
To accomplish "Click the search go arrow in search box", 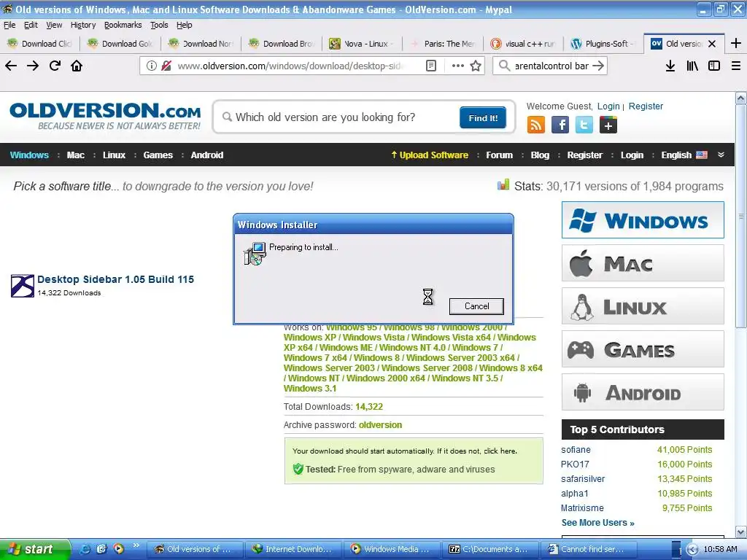I will (x=598, y=66).
